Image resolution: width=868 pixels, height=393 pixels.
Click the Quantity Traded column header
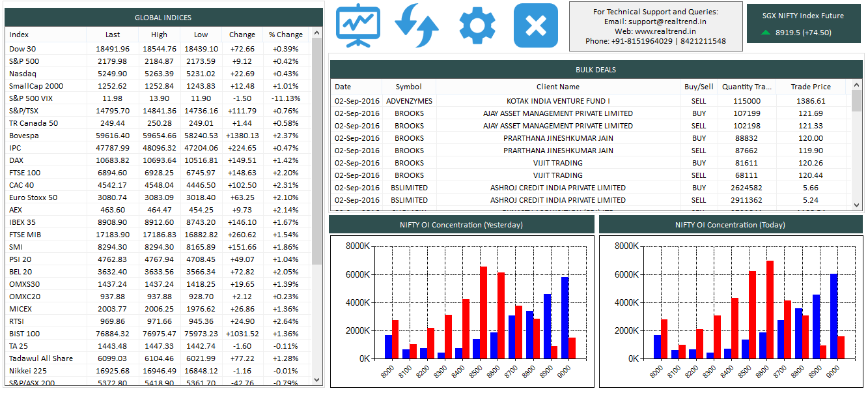[747, 86]
